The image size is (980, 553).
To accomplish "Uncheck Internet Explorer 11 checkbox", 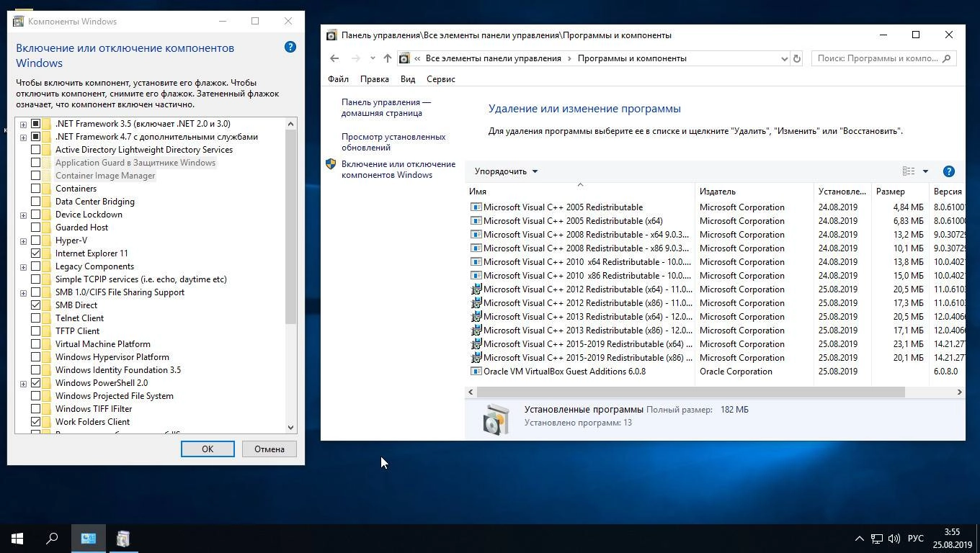I will (35, 253).
